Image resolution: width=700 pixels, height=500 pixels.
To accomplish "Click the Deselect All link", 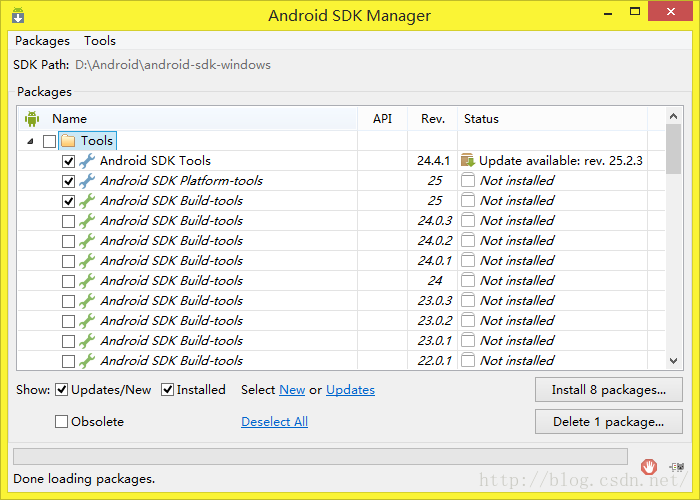I will click(x=275, y=421).
